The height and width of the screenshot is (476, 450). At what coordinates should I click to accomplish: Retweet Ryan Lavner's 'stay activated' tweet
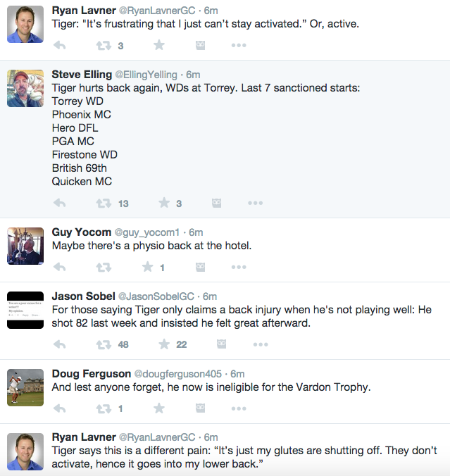tap(104, 45)
